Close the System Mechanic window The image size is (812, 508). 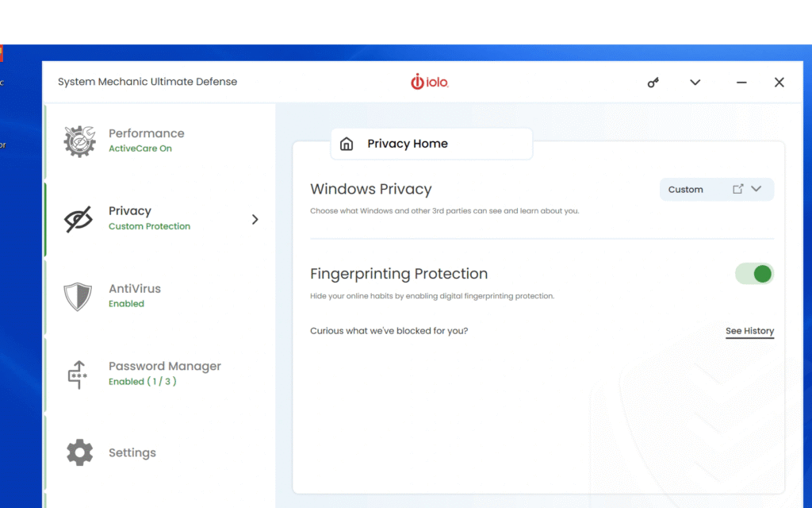click(x=779, y=83)
